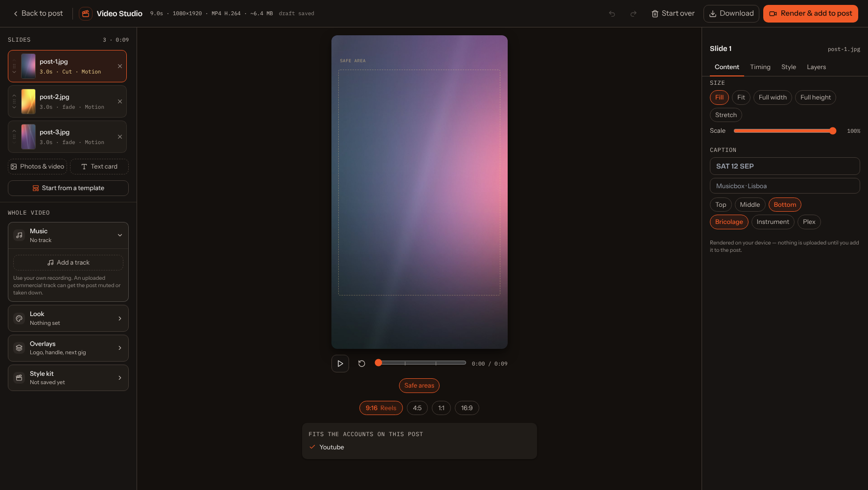Image resolution: width=868 pixels, height=490 pixels.
Task: Play the video preview
Action: pos(340,364)
